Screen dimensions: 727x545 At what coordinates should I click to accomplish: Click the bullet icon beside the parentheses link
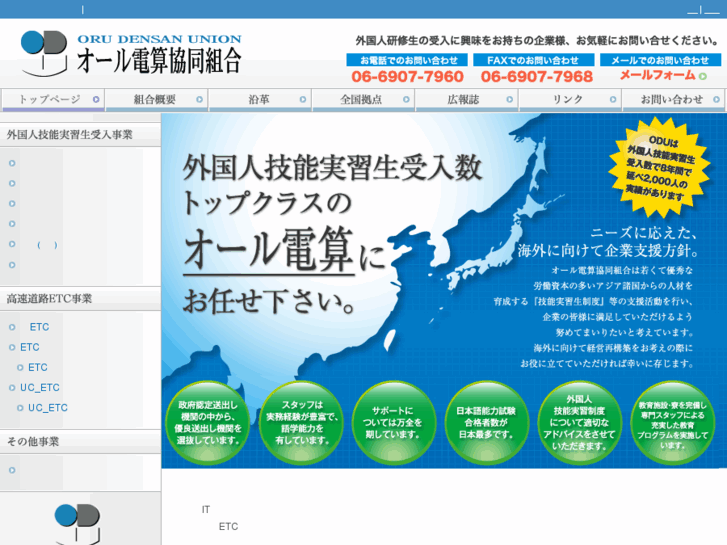click(x=12, y=244)
